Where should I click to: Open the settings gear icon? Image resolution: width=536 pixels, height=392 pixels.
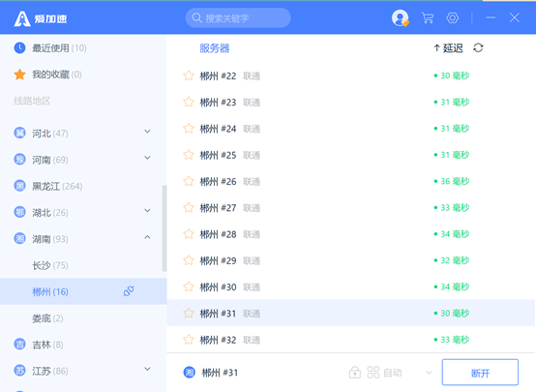[x=452, y=17]
